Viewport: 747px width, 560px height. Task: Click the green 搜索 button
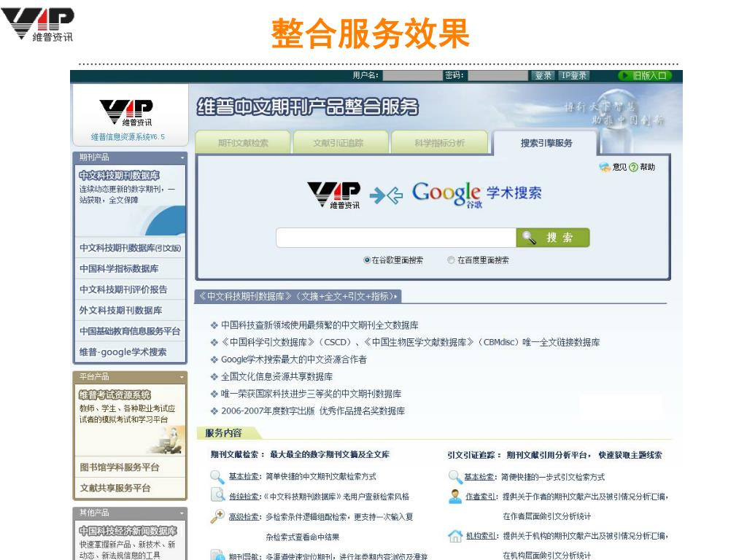[553, 237]
